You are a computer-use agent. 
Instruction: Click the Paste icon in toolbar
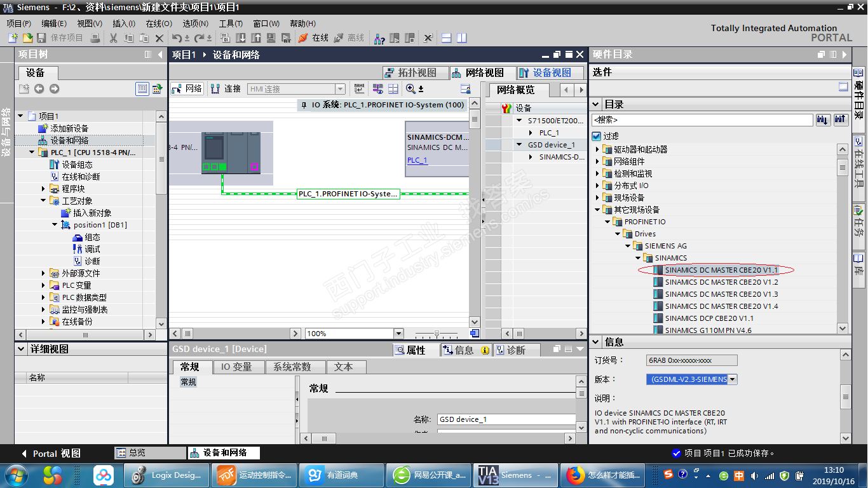click(x=144, y=38)
